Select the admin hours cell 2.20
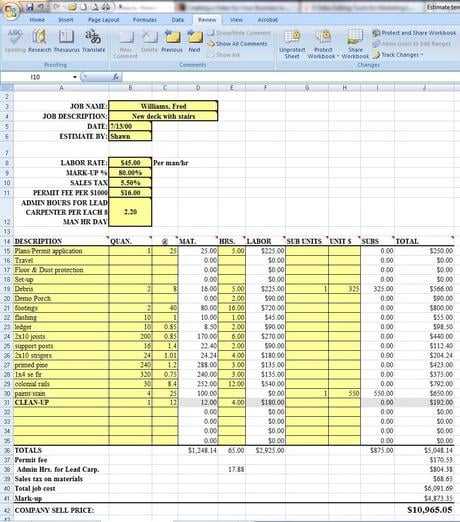This screenshot has width=460, height=522. [x=130, y=212]
